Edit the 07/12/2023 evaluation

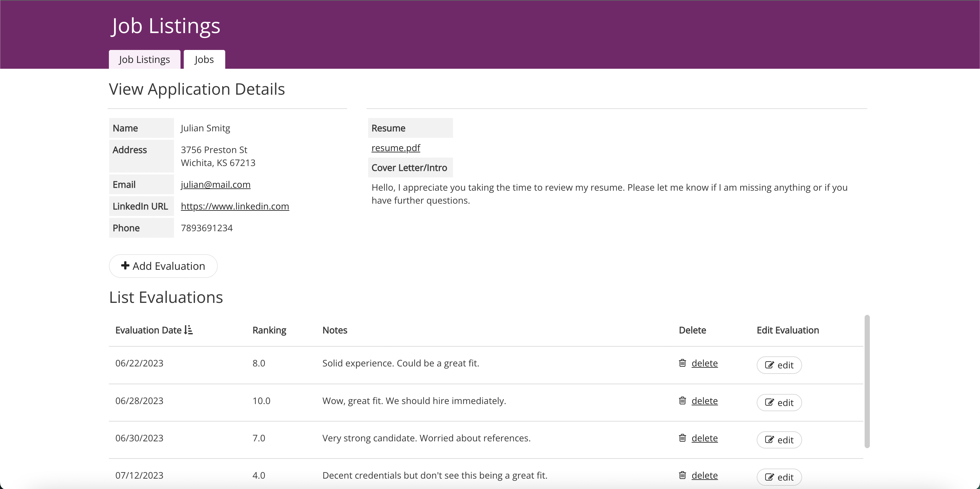[x=779, y=477]
